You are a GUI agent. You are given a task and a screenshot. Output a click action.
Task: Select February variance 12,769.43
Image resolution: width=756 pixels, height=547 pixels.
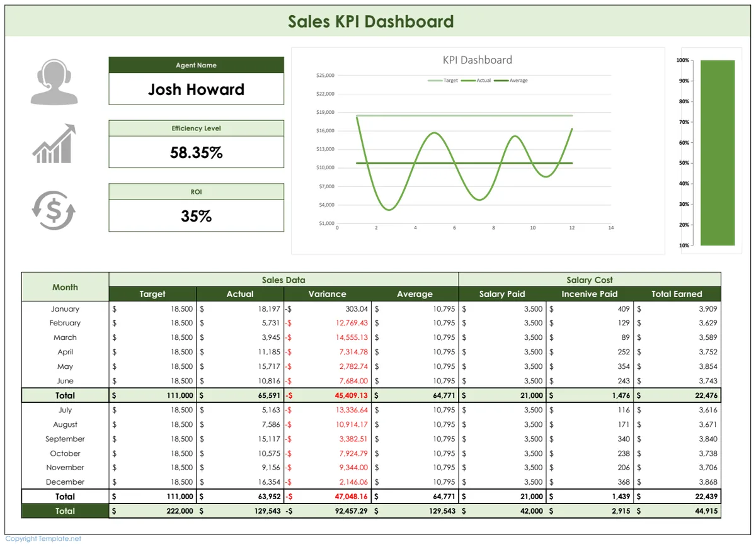pos(352,323)
